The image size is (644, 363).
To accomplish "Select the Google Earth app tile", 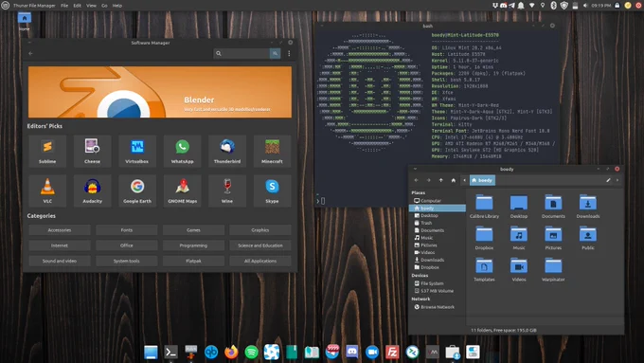I will coord(137,191).
